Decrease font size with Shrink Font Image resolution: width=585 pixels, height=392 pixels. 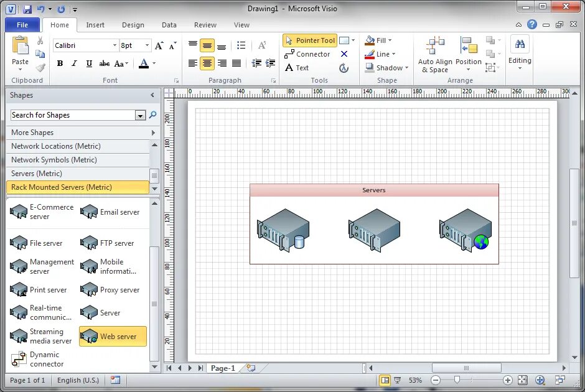tap(173, 45)
